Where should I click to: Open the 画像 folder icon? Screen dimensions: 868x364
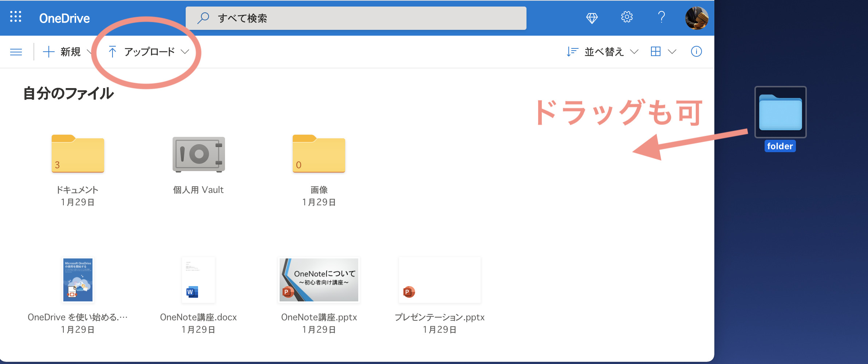point(319,154)
